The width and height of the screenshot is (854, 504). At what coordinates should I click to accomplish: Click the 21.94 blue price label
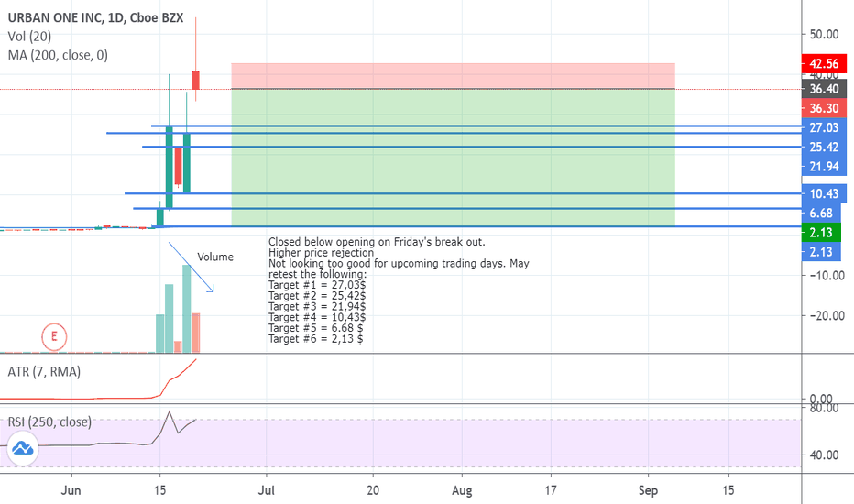824,166
